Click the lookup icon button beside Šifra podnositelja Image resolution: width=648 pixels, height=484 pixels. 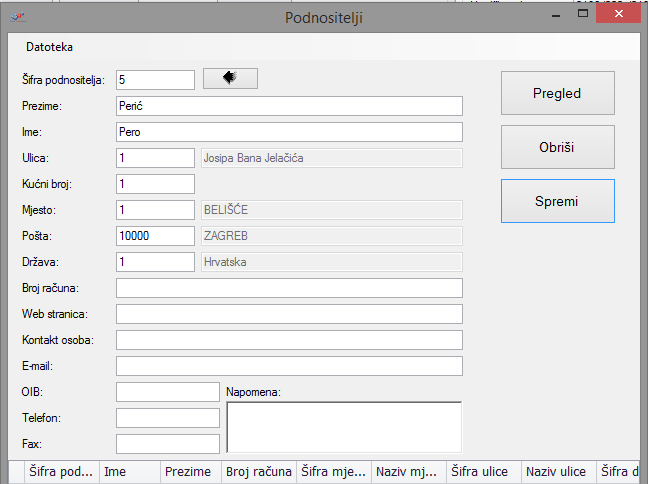[230, 79]
